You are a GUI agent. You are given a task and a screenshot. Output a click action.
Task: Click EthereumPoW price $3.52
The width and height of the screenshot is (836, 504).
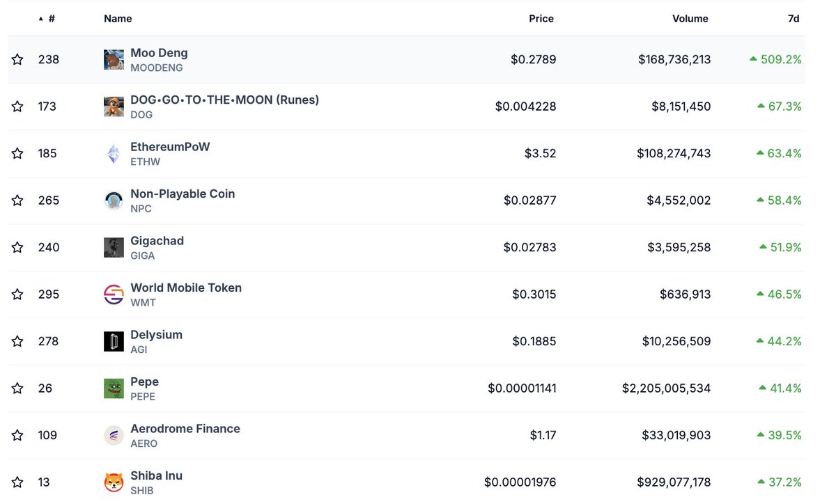click(x=541, y=154)
